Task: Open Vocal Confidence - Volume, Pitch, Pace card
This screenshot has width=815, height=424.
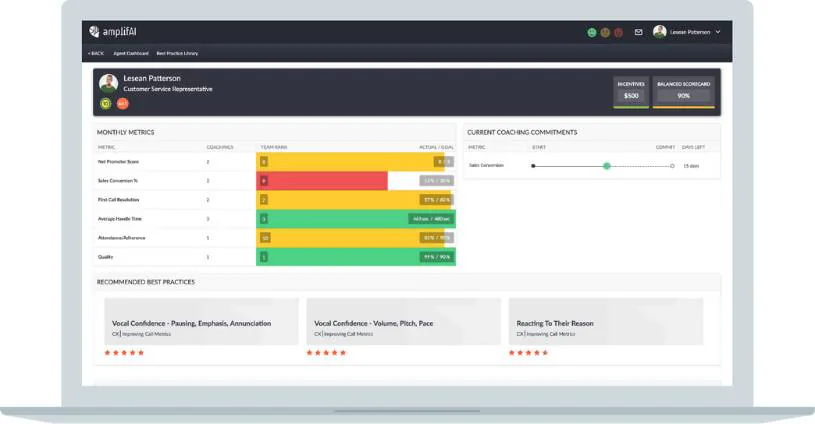Action: pyautogui.click(x=403, y=321)
